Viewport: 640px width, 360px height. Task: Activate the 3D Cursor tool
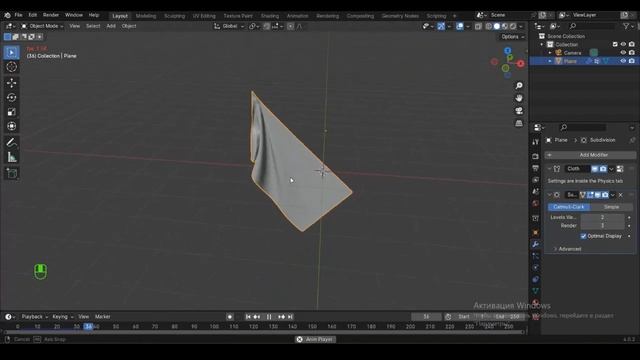point(11,67)
